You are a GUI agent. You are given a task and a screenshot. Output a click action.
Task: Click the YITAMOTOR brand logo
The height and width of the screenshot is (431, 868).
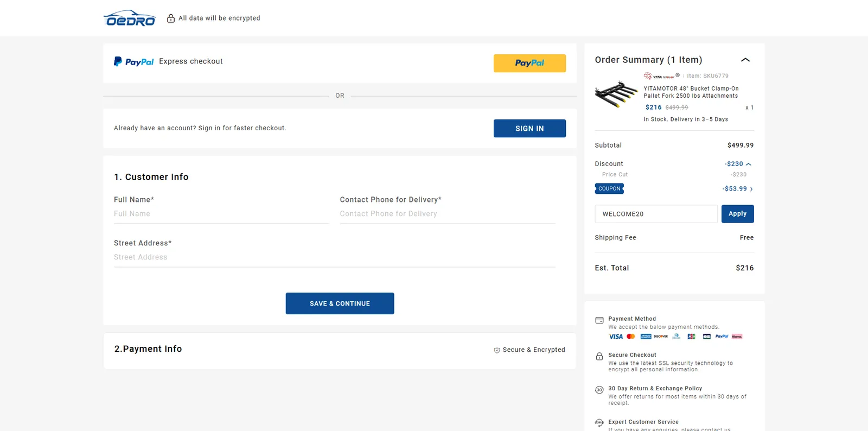point(661,76)
